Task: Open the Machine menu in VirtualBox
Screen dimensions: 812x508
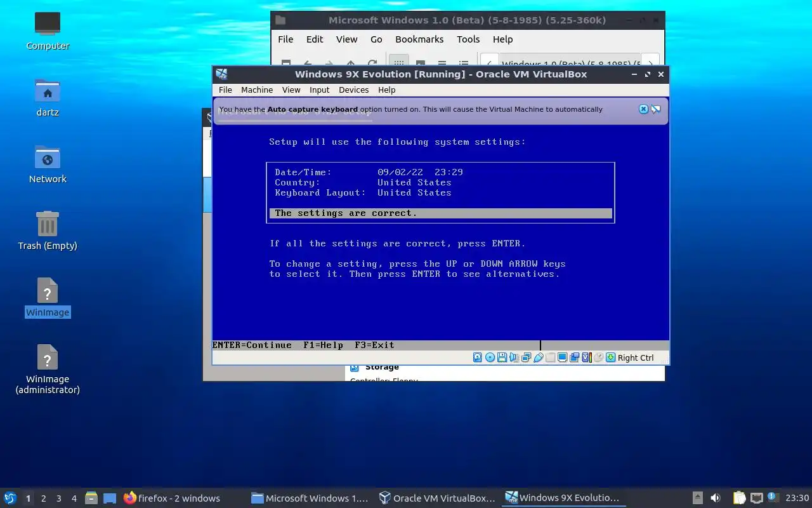Action: 257,90
